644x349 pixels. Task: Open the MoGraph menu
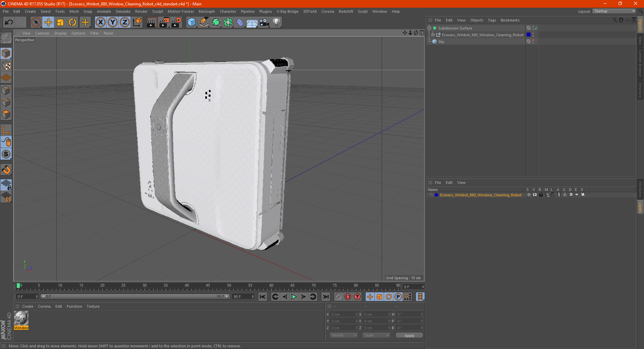[207, 11]
